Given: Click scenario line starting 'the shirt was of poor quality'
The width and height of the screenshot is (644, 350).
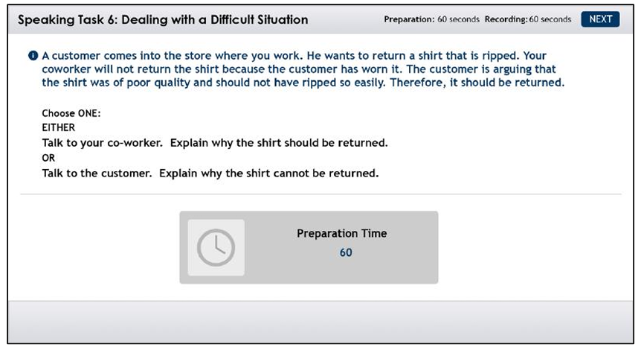Looking at the screenshot, I should click(303, 83).
